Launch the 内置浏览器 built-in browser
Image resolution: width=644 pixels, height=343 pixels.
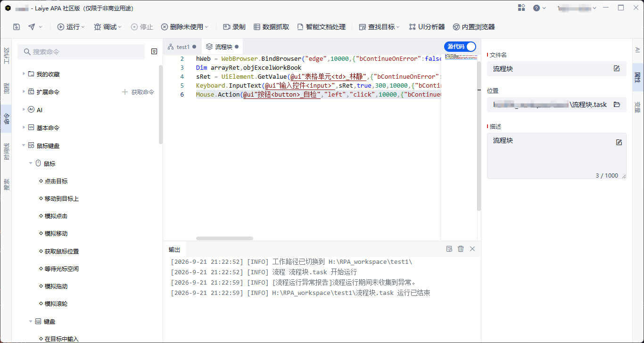(474, 27)
